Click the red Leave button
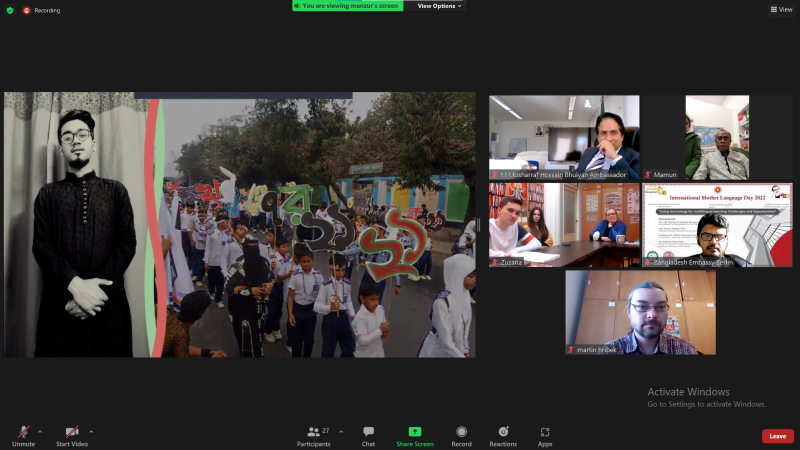800x450 pixels. click(777, 436)
